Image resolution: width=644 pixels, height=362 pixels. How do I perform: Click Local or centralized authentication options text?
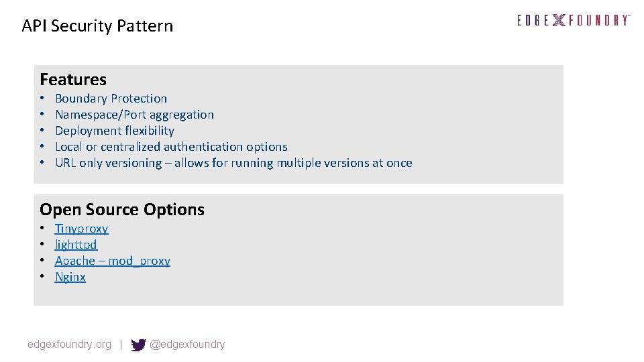(171, 147)
